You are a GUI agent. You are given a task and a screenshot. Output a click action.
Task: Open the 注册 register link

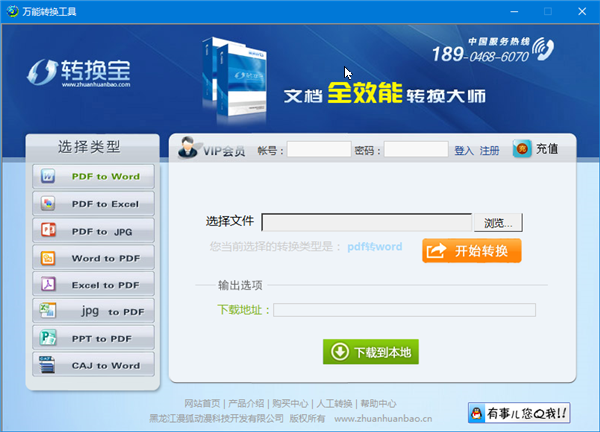tap(489, 150)
